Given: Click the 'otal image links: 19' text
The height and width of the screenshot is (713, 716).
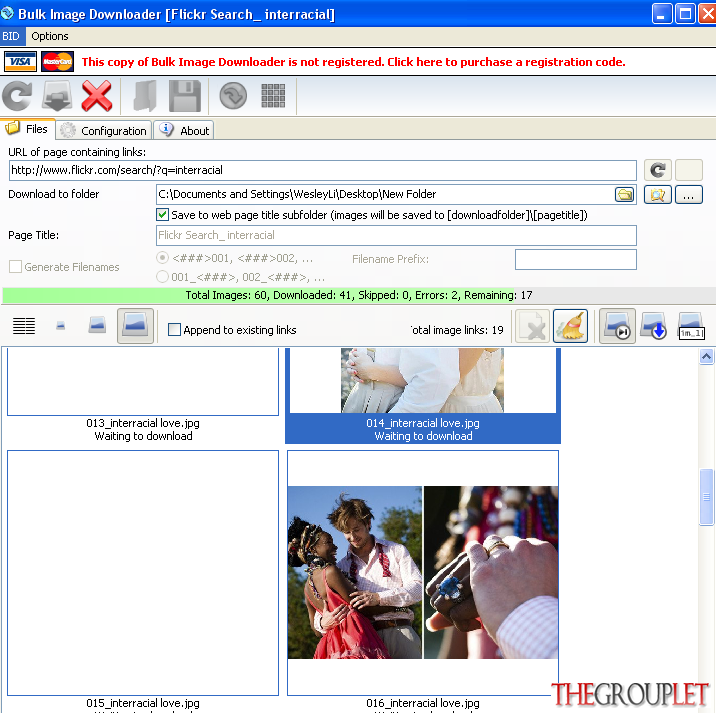Looking at the screenshot, I should coord(457,330).
